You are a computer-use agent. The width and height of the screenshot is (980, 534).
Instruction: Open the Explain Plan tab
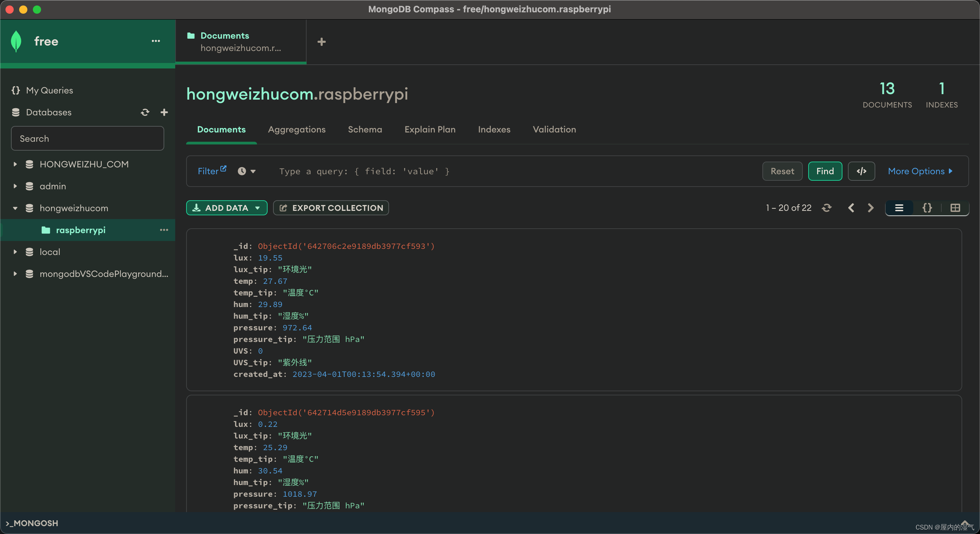pyautogui.click(x=430, y=129)
